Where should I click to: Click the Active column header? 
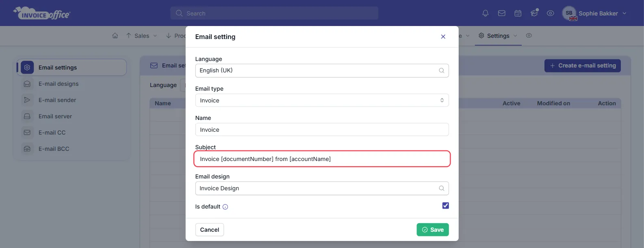(x=511, y=103)
